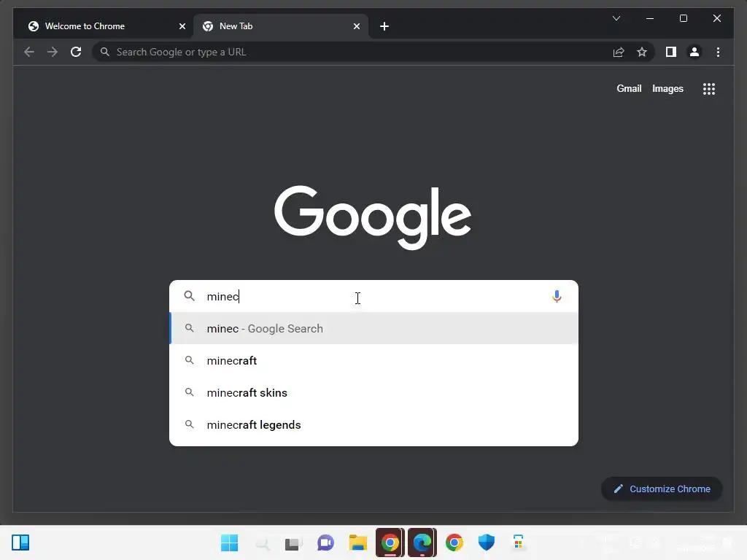
Task: Select the "minecraft legends" suggestion
Action: pyautogui.click(x=374, y=424)
